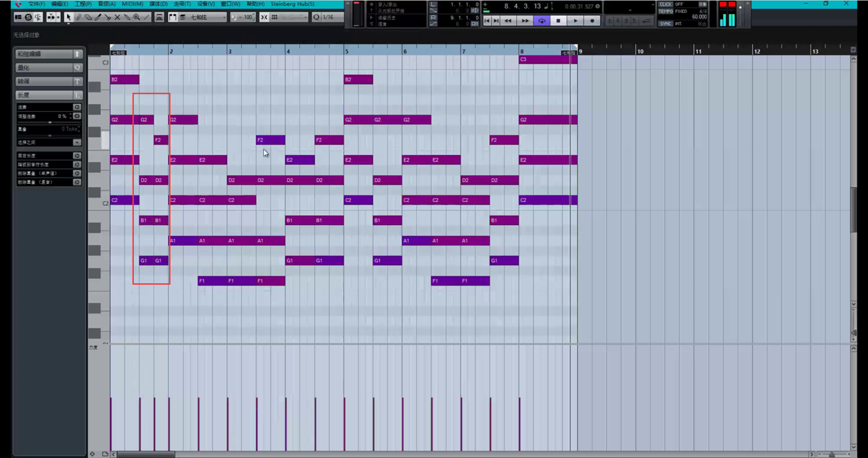The image size is (868, 458).
Task: Click the controller lane setup icon
Action: [105, 454]
